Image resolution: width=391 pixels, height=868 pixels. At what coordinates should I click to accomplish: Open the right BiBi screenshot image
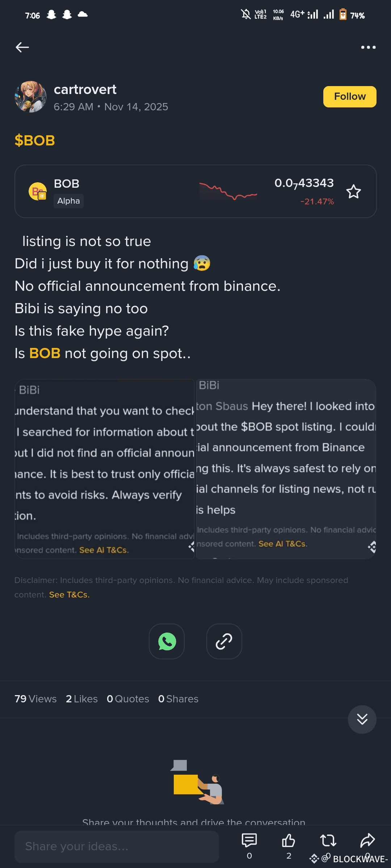pyautogui.click(x=286, y=469)
